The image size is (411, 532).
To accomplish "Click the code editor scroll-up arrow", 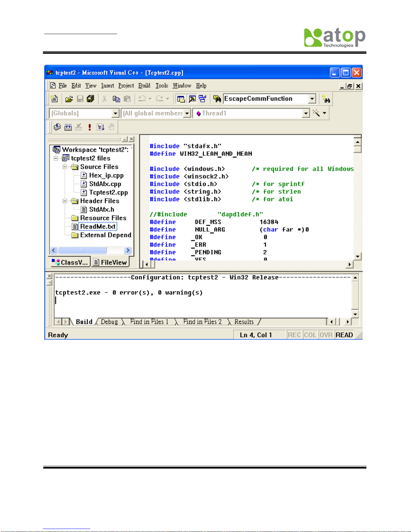I will (x=357, y=142).
